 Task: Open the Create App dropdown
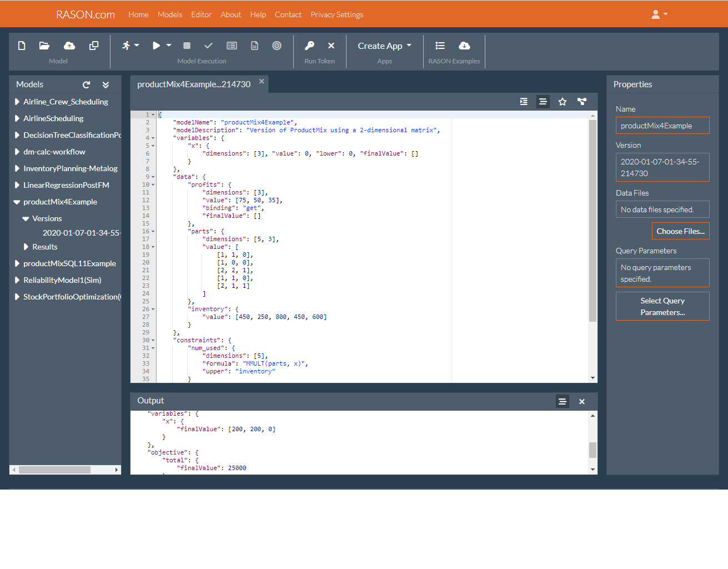point(384,46)
